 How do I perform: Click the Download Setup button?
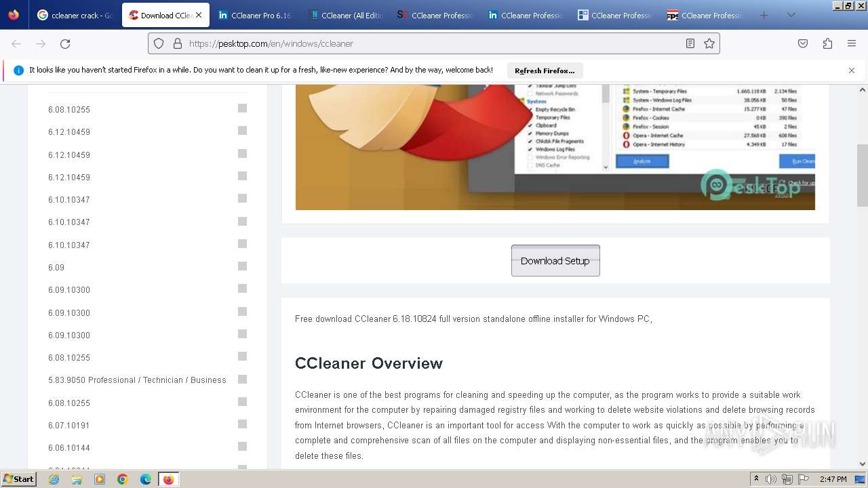[555, 260]
